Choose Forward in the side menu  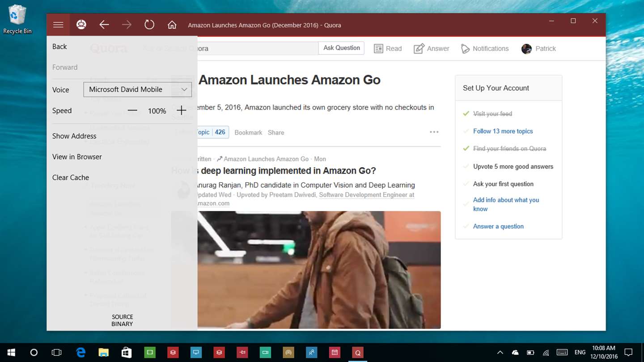[x=65, y=67]
